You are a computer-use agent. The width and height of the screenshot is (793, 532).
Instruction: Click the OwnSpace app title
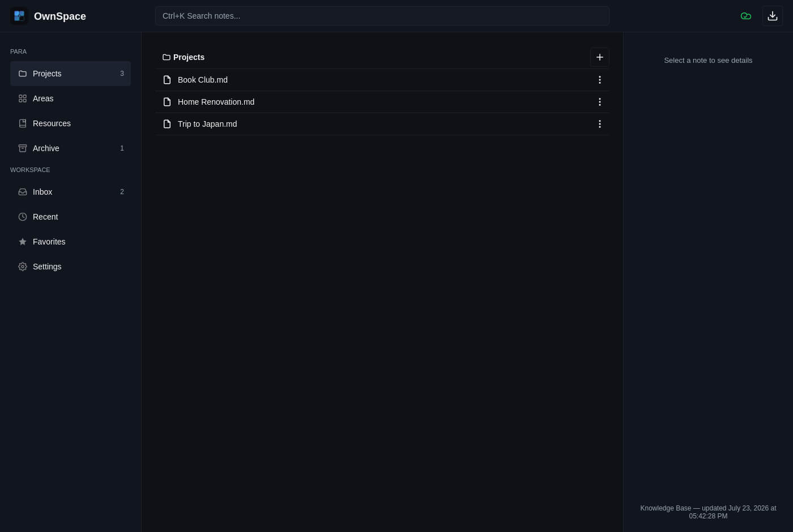tap(60, 16)
